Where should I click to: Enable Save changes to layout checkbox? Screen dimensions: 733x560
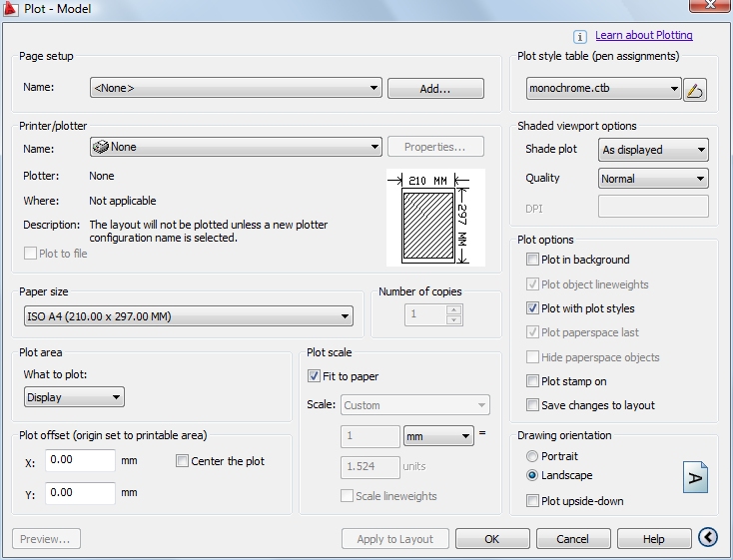pos(532,405)
